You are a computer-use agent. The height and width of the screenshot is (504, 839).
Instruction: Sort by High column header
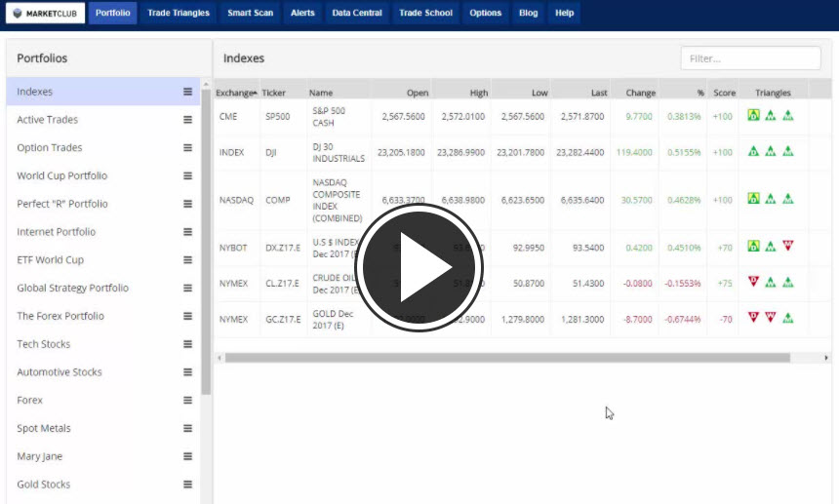coord(460,93)
